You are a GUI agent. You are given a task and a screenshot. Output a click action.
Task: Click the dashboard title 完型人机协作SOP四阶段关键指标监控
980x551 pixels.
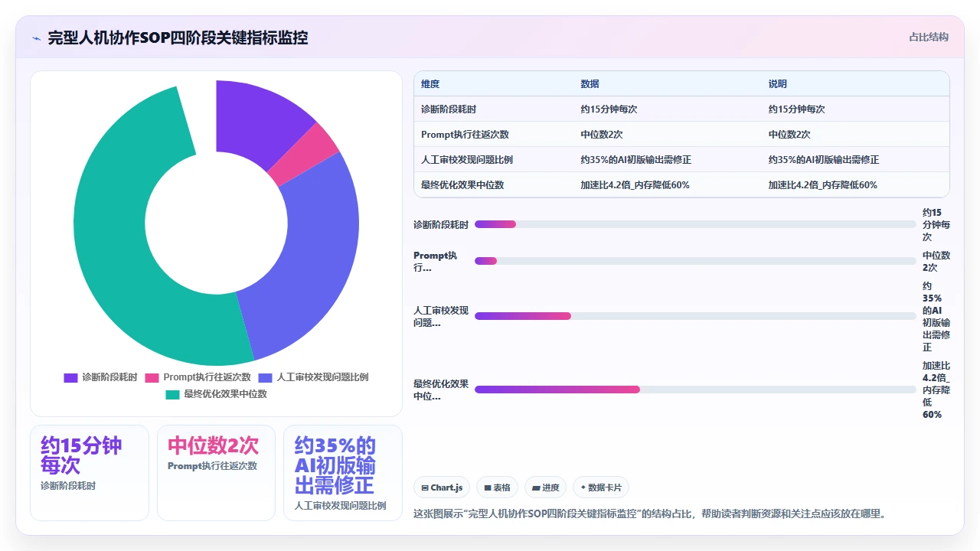(178, 37)
